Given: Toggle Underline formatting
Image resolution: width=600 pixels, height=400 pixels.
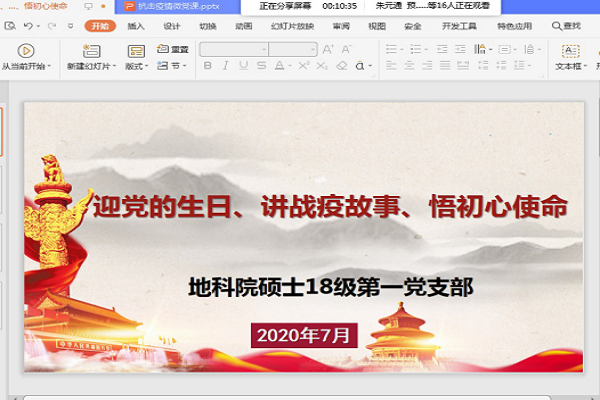Looking at the screenshot, I should point(243,66).
